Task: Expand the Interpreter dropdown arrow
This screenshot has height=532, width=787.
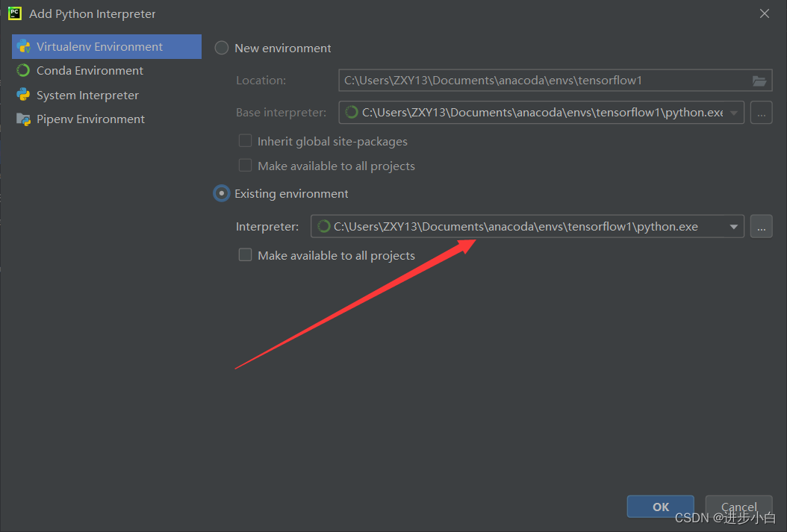Action: click(x=733, y=227)
